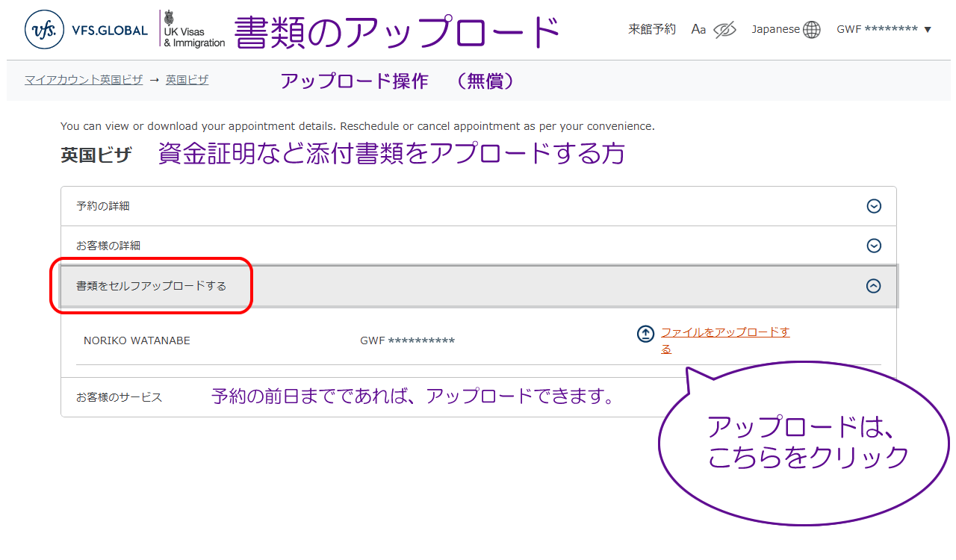
Task: Click the 英国ビザ breadcrumb link
Action: tap(187, 79)
